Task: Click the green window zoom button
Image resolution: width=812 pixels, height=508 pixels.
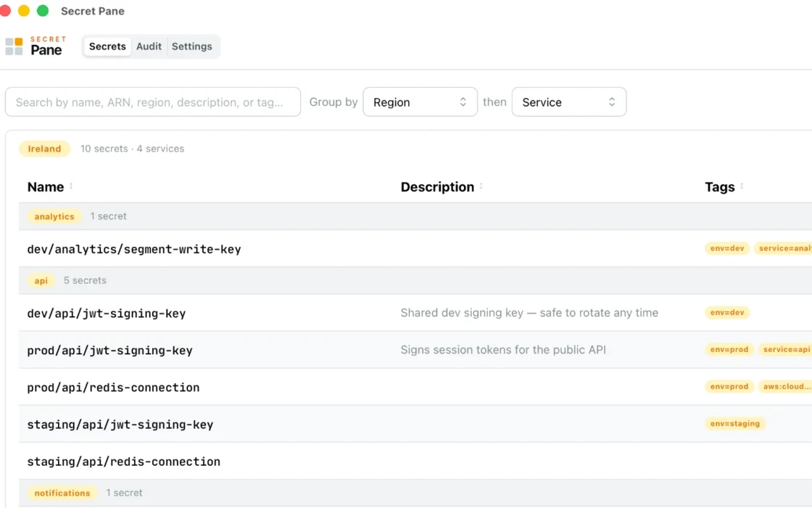Action: [43, 11]
